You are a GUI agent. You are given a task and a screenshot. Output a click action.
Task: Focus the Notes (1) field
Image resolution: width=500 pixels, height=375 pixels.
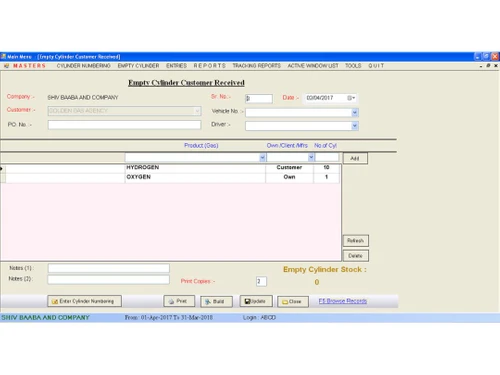point(109,268)
